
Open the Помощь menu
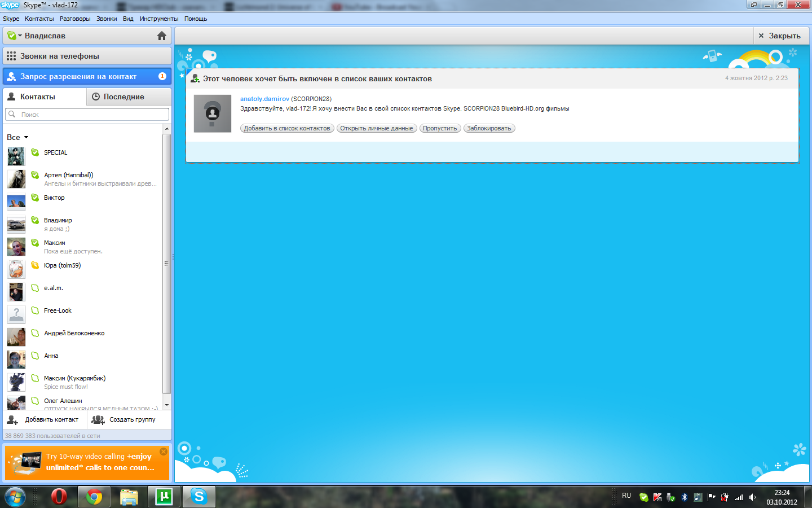click(196, 19)
